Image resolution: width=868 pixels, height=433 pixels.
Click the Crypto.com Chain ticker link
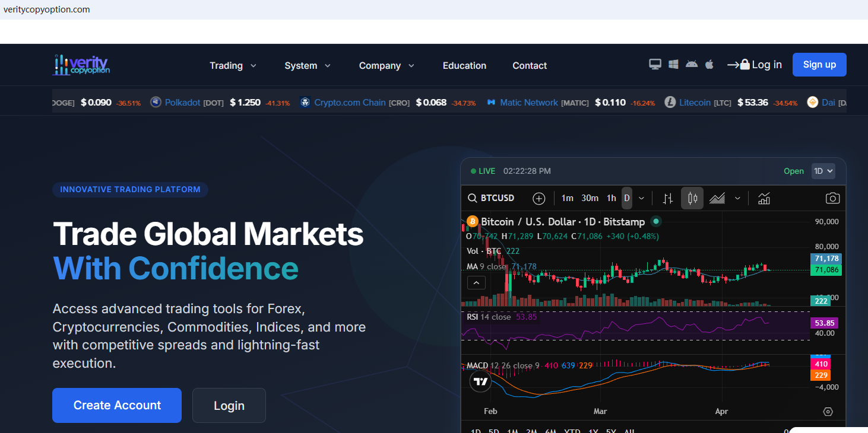350,102
